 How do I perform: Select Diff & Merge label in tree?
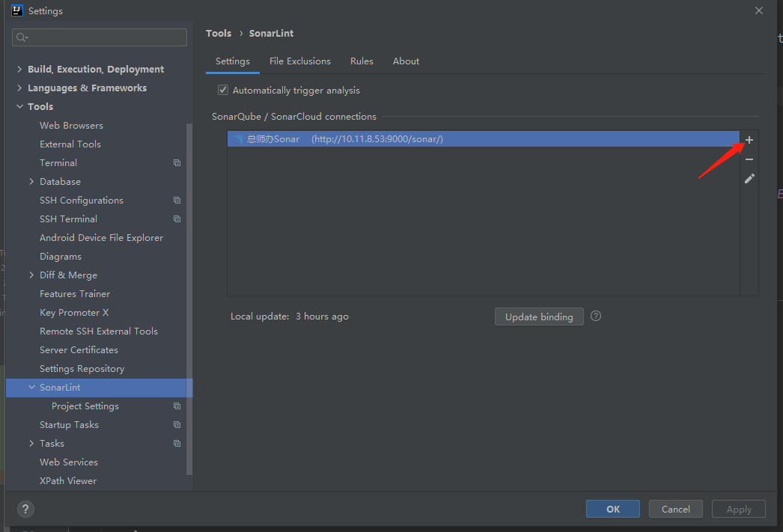(68, 275)
